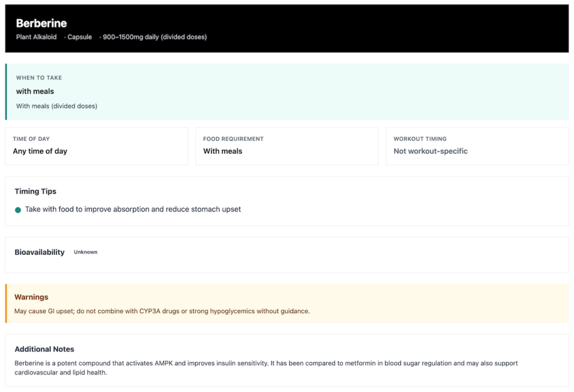Click the CYP3A warning message text
The height and width of the screenshot is (392, 574).
click(x=161, y=311)
